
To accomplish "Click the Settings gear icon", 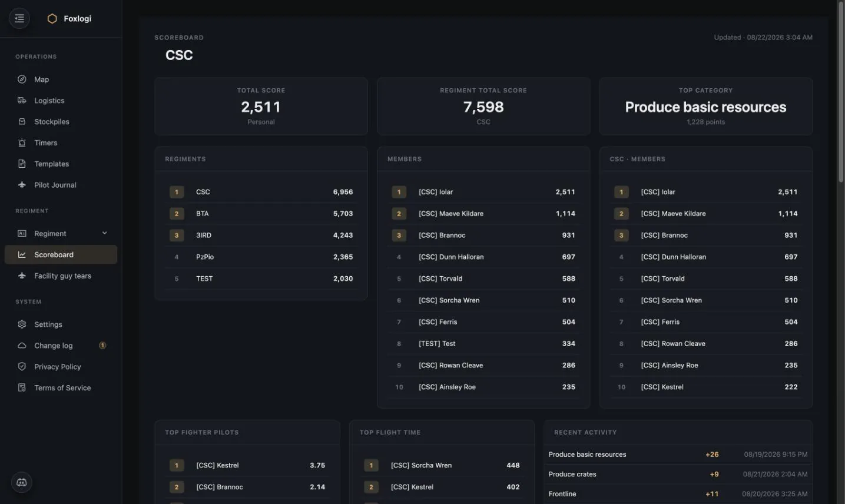I will click(22, 324).
